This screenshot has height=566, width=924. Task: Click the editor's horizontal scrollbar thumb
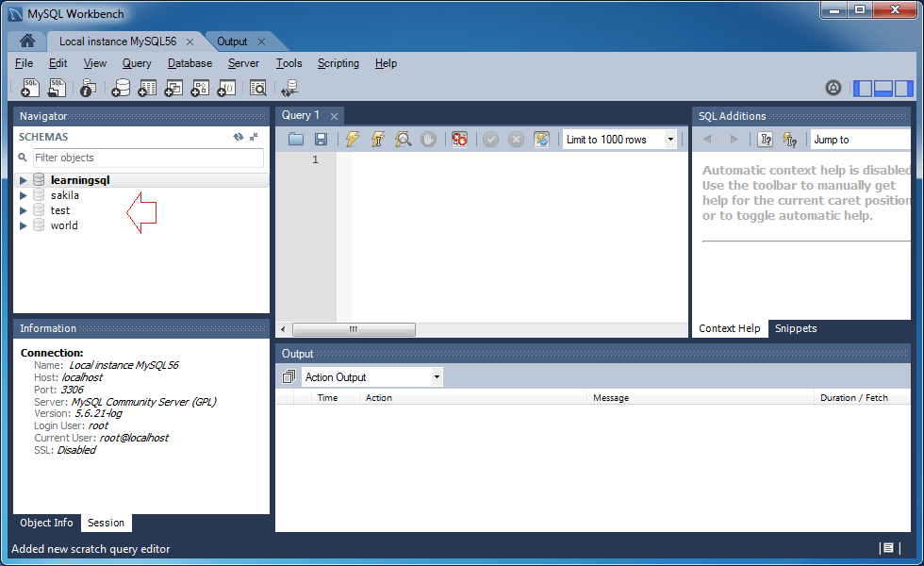click(354, 329)
